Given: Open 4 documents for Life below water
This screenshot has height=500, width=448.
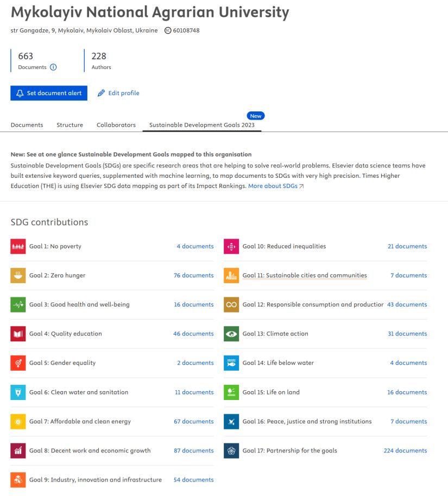Looking at the screenshot, I should pyautogui.click(x=408, y=363).
